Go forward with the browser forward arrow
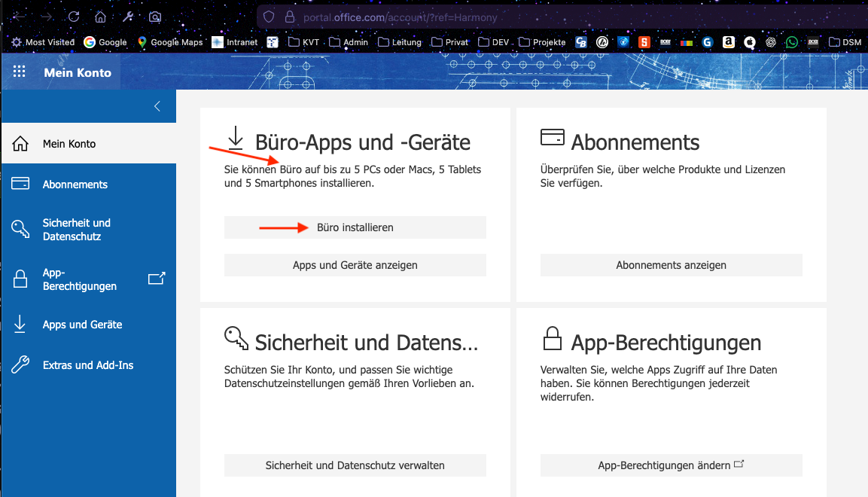Screen dimensions: 868x497 [47, 17]
